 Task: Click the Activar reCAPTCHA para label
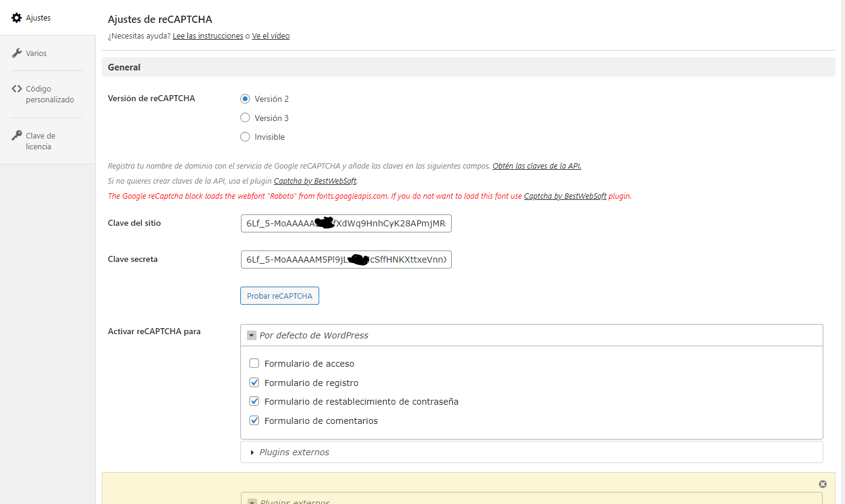154,331
